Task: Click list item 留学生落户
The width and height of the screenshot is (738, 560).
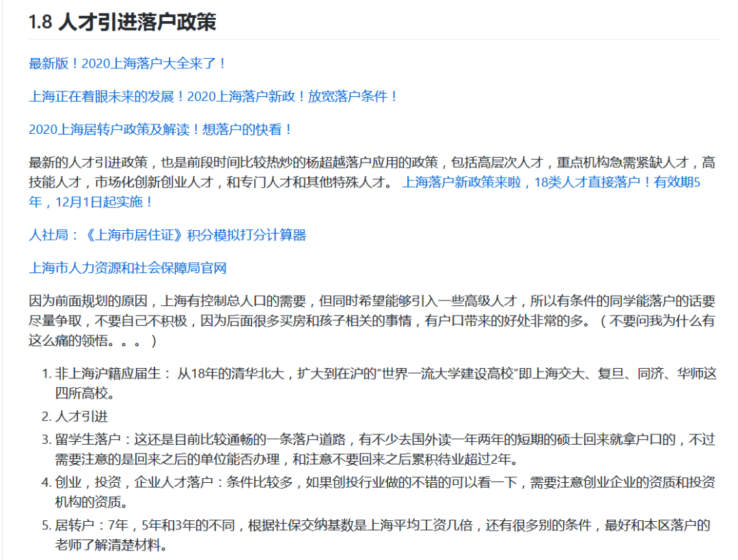Action: tap(385, 449)
